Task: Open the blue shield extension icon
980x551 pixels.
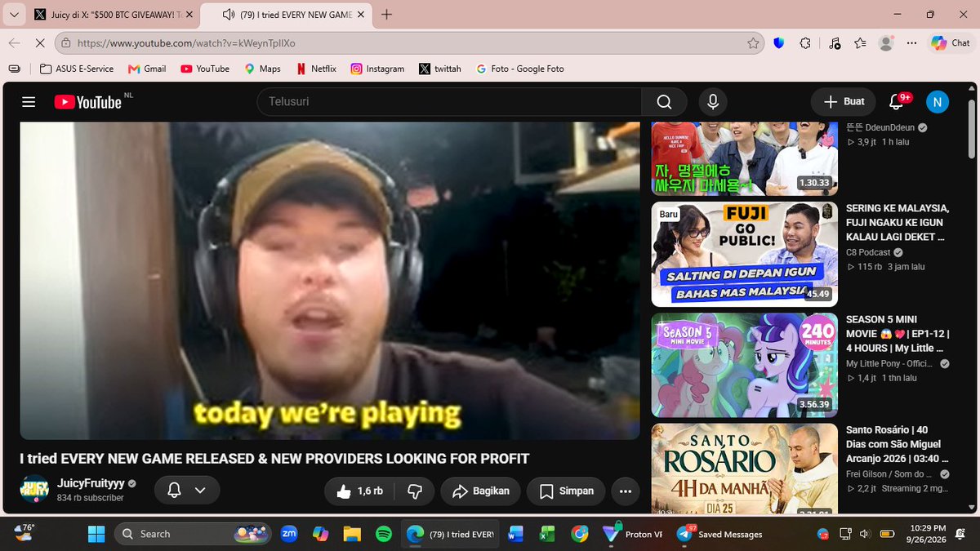Action: click(x=778, y=43)
